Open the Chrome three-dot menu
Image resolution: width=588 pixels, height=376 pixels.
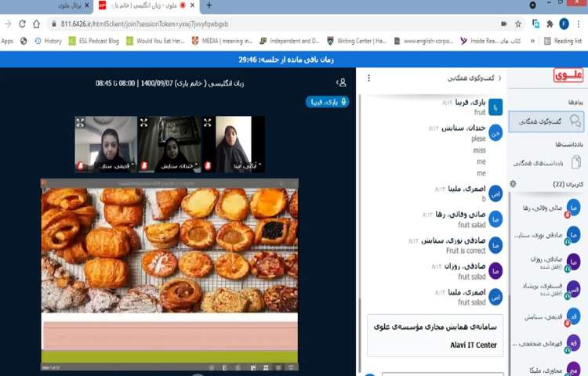coord(579,24)
